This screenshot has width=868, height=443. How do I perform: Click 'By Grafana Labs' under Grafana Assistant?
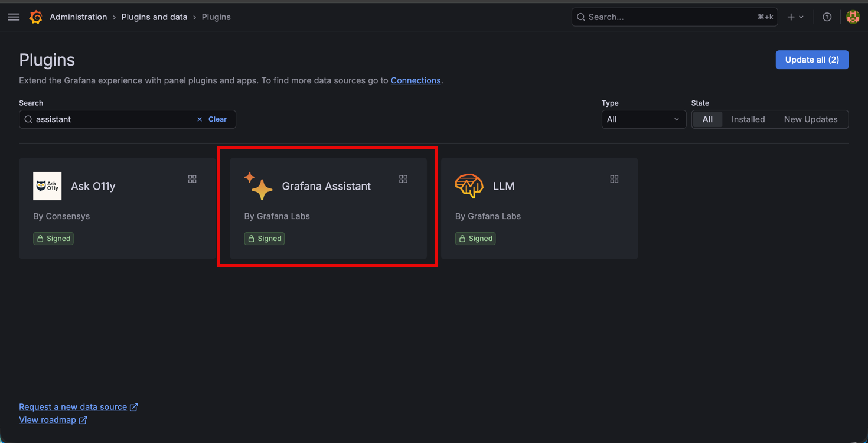pyautogui.click(x=277, y=216)
